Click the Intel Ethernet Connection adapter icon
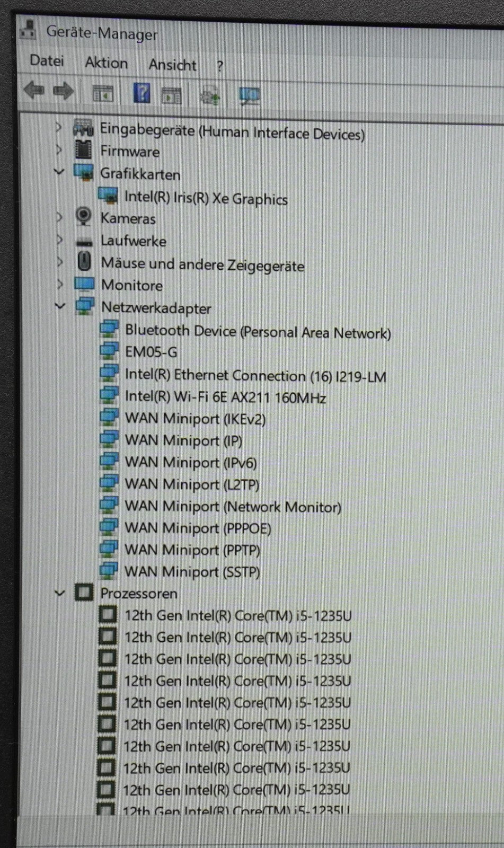 (x=109, y=373)
